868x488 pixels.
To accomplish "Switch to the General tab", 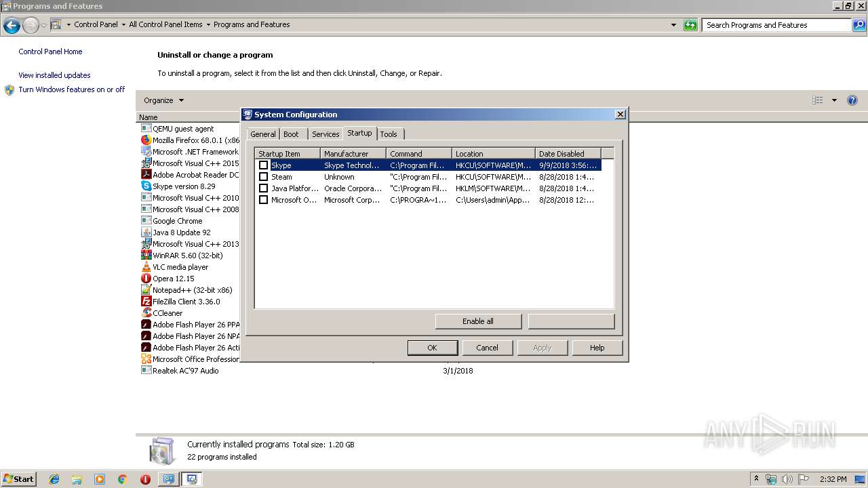I will (263, 134).
